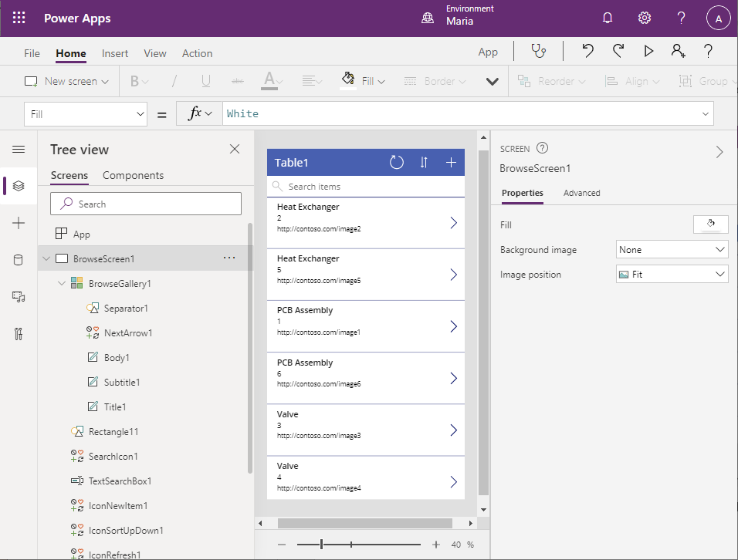Expand the Background image dropdown
The height and width of the screenshot is (560, 738).
[672, 250]
